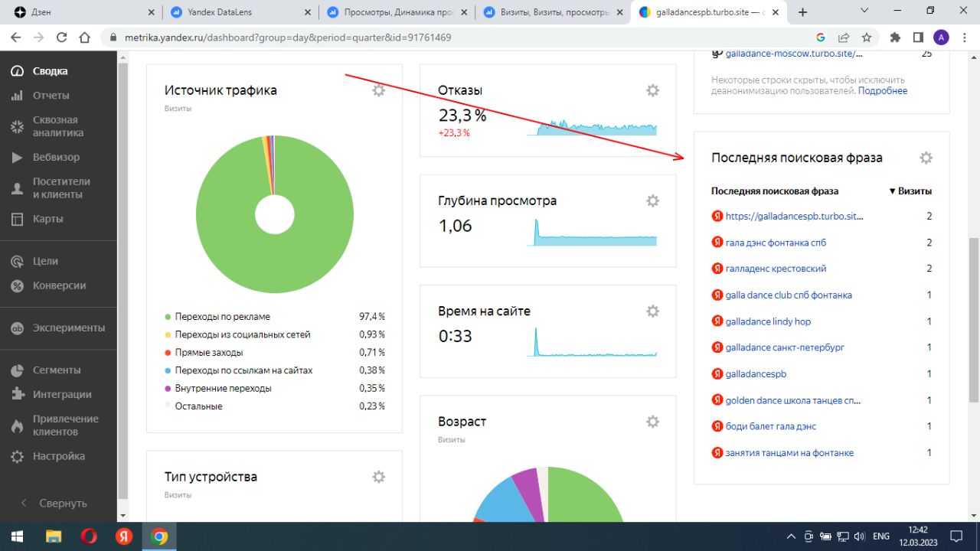
Task: Open settings gear for Отказы widget
Action: point(652,90)
